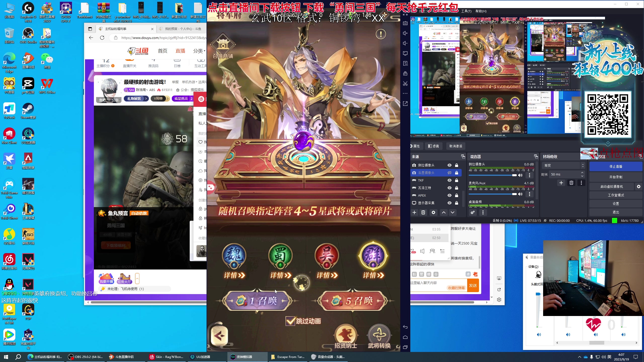Screen dimensions: 644x362
Task: Expand 吴 faction 详情 details
Action: tap(327, 275)
